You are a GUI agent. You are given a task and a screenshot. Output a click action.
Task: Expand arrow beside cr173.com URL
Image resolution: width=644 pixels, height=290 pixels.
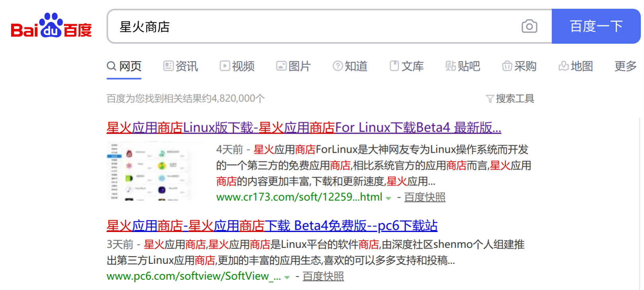pos(388,198)
